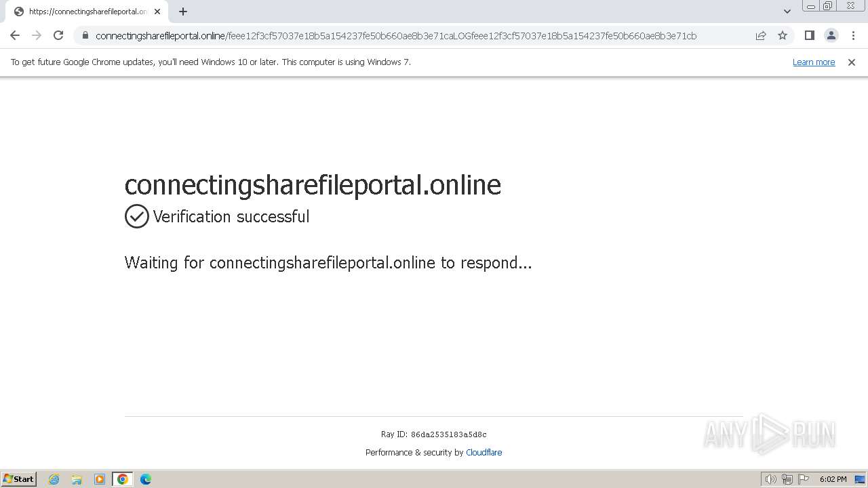Reload the current page
Screen dimensions: 868x488
(x=58, y=35)
